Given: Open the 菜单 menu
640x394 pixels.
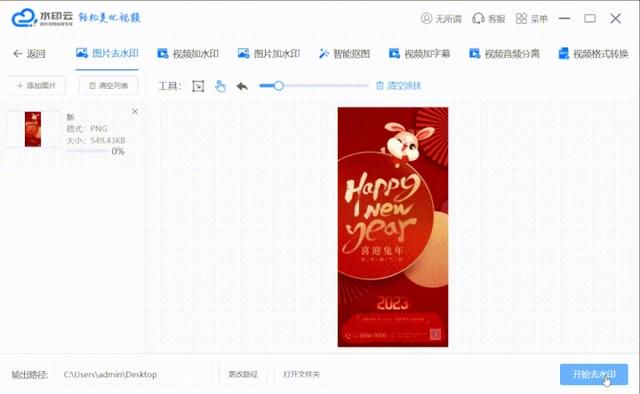Looking at the screenshot, I should click(x=531, y=19).
